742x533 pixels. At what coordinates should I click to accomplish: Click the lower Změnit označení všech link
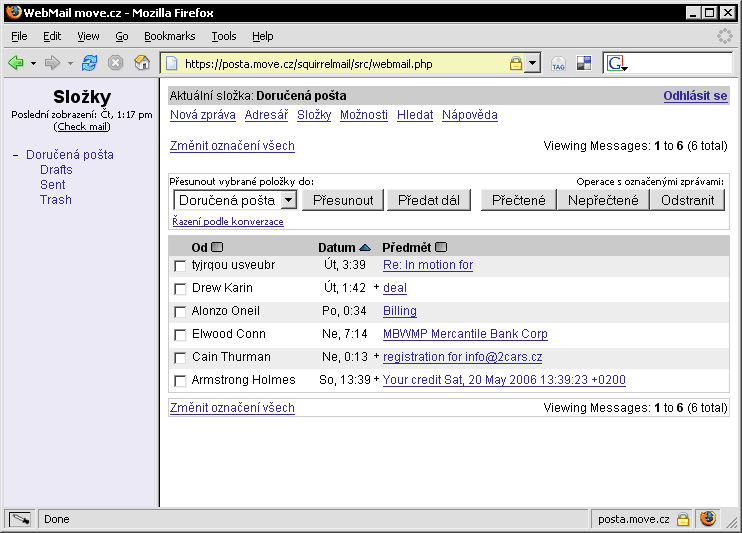click(x=232, y=408)
